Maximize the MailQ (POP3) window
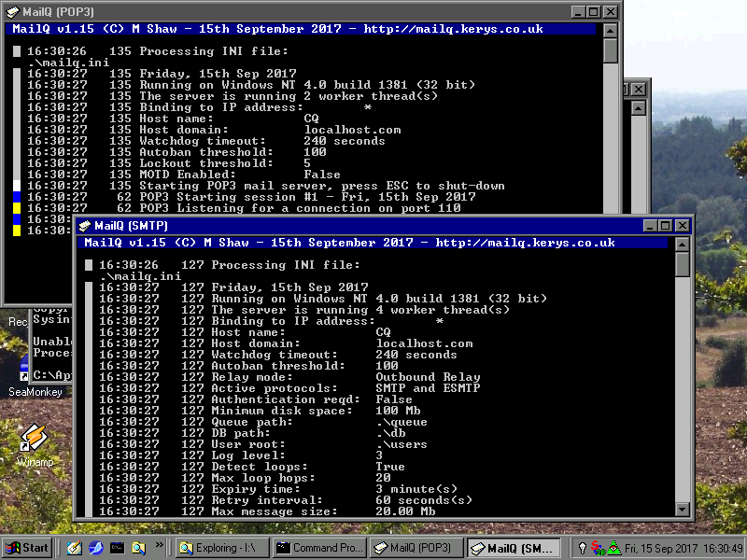Image resolution: width=747 pixels, height=560 pixels. click(593, 12)
